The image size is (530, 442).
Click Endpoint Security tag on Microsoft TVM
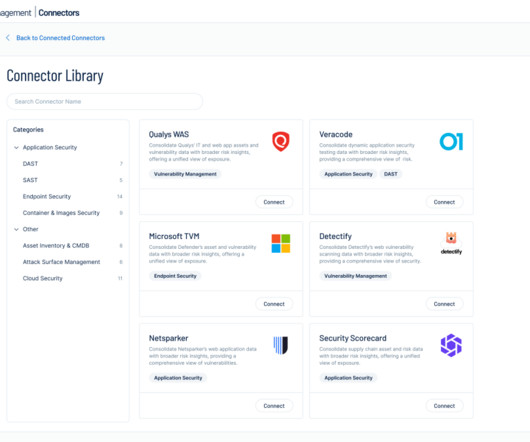(x=175, y=276)
